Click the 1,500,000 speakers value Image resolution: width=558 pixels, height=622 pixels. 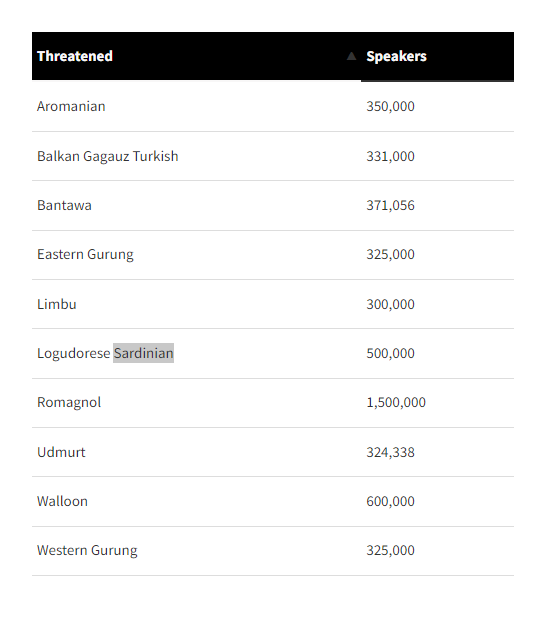pyautogui.click(x=396, y=403)
